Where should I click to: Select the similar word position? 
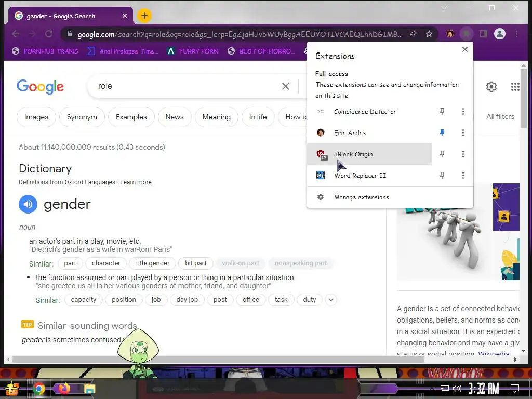pos(124,300)
